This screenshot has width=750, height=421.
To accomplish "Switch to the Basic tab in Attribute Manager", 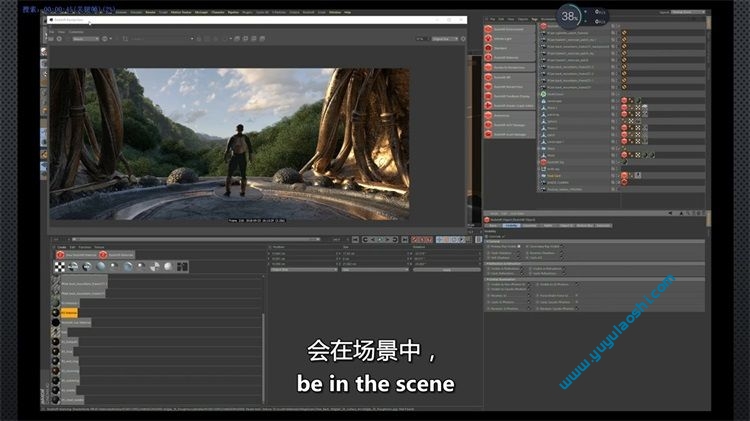I will tap(493, 225).
